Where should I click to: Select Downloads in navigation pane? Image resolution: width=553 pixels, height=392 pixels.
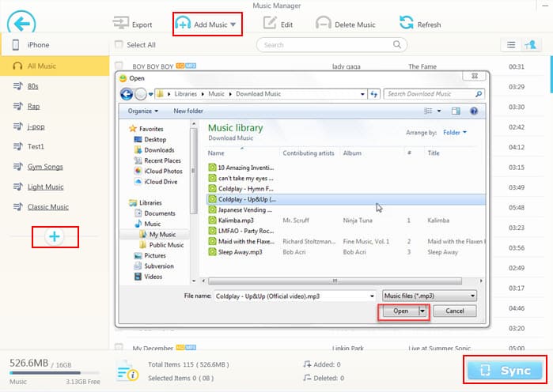coord(159,150)
